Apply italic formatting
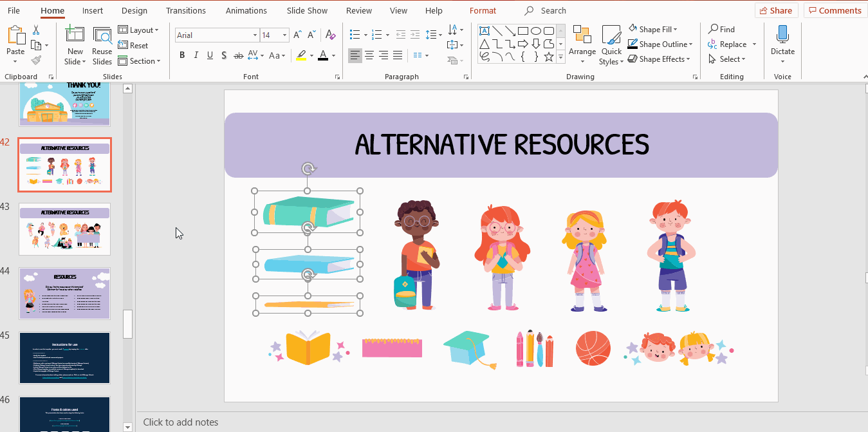The image size is (868, 432). tap(196, 55)
